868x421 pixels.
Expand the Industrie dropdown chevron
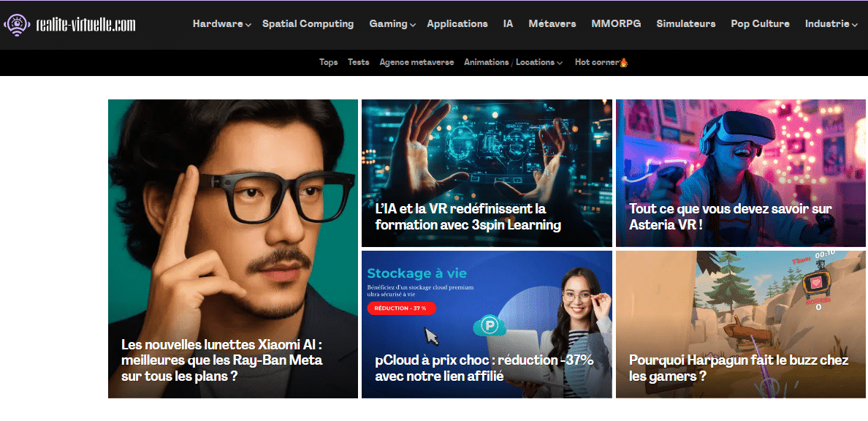856,25
